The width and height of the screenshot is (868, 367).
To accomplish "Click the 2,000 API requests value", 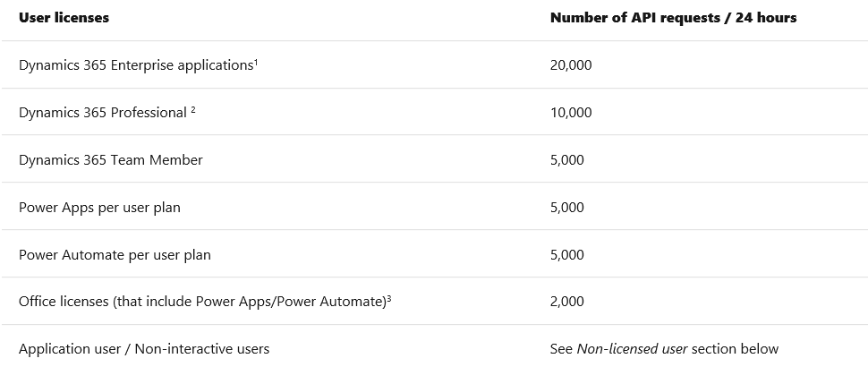I will coord(567,302).
